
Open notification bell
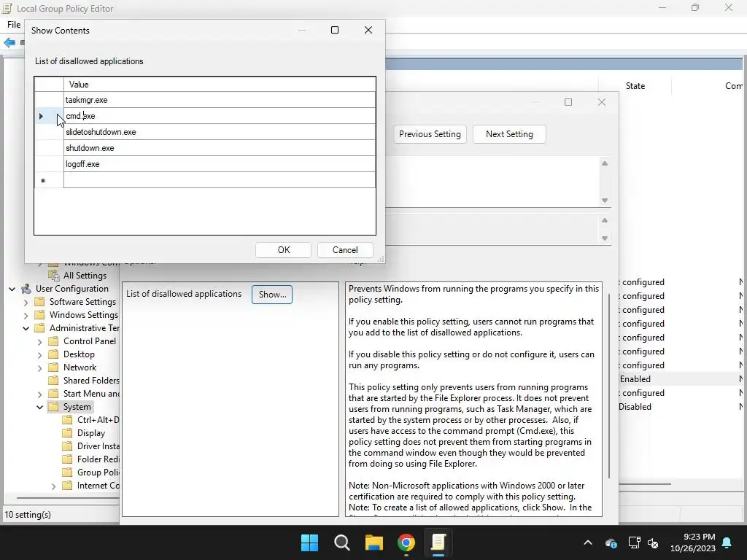tap(727, 542)
